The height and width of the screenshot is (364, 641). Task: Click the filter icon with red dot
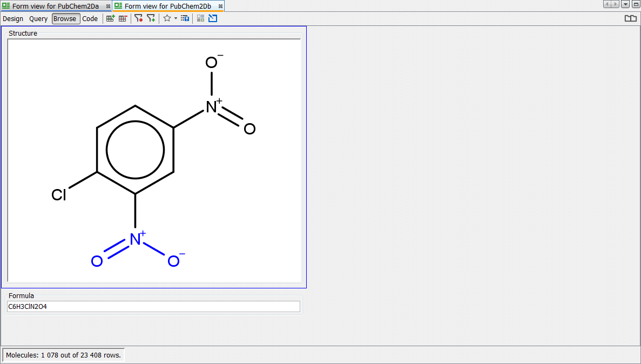click(x=139, y=18)
